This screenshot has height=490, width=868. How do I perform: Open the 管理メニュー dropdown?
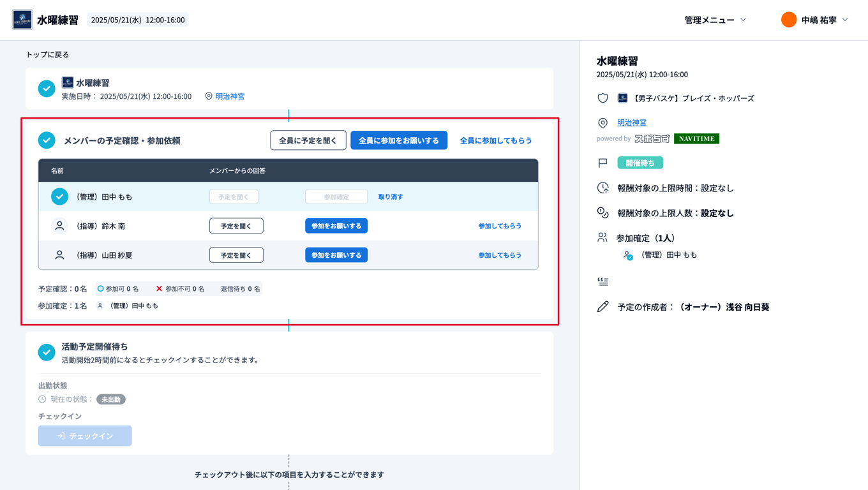(x=715, y=20)
